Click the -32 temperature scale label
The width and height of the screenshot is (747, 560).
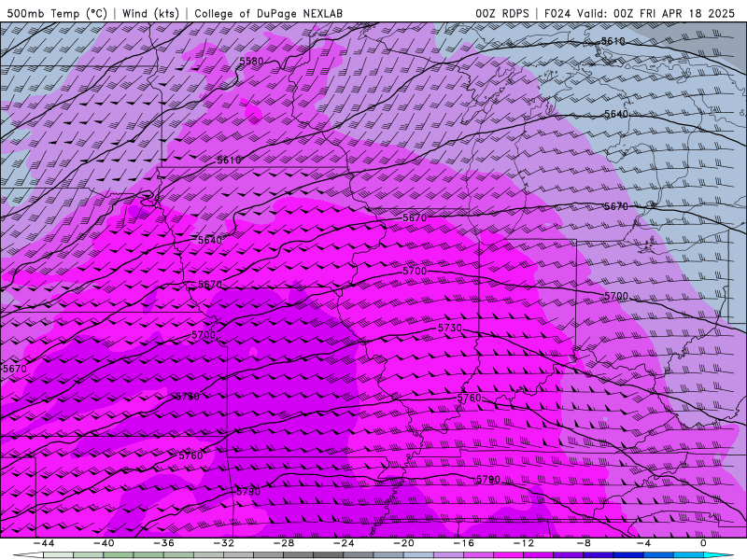tap(223, 543)
